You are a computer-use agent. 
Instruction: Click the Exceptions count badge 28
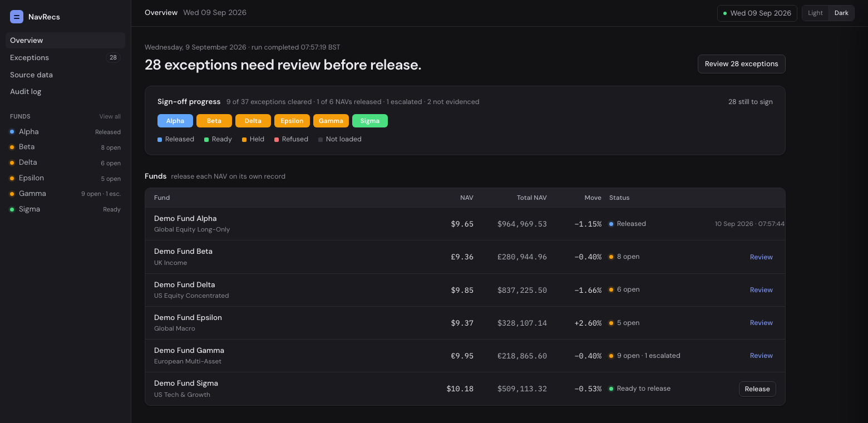tap(113, 57)
